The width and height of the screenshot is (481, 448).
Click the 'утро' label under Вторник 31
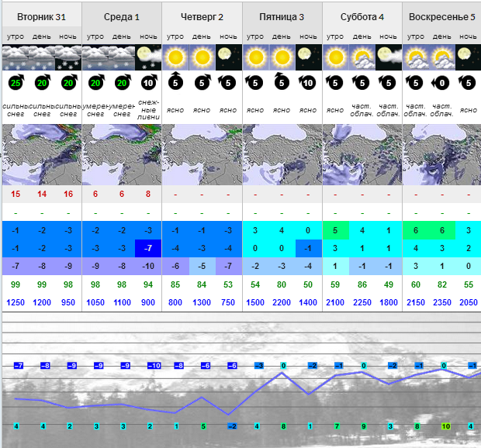[16, 36]
